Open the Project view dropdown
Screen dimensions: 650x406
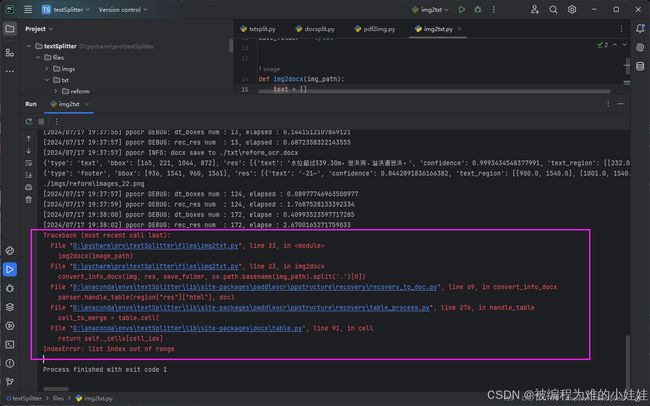(39, 29)
